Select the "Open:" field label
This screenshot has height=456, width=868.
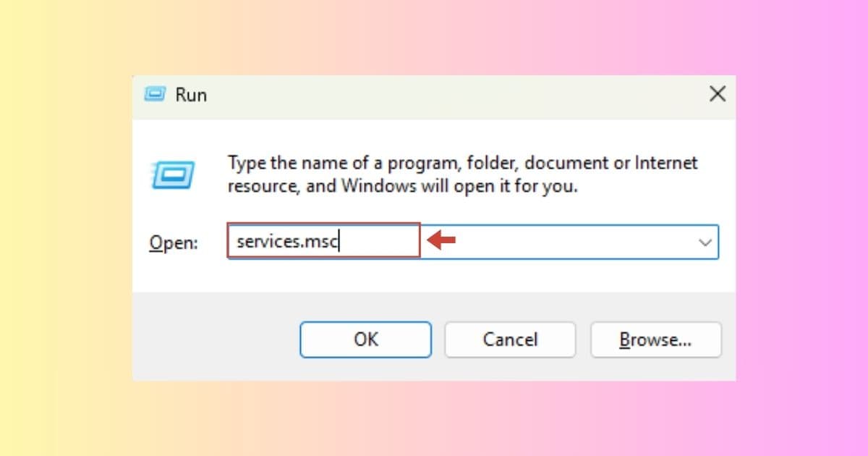[174, 242]
